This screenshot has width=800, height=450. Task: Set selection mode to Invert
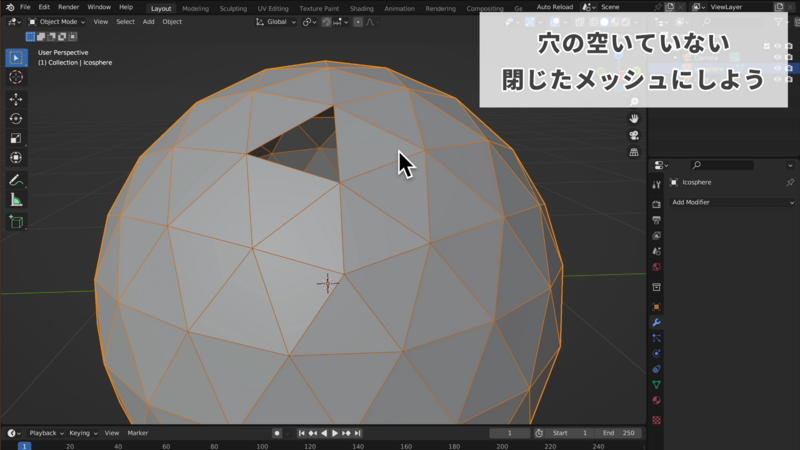click(x=62, y=37)
